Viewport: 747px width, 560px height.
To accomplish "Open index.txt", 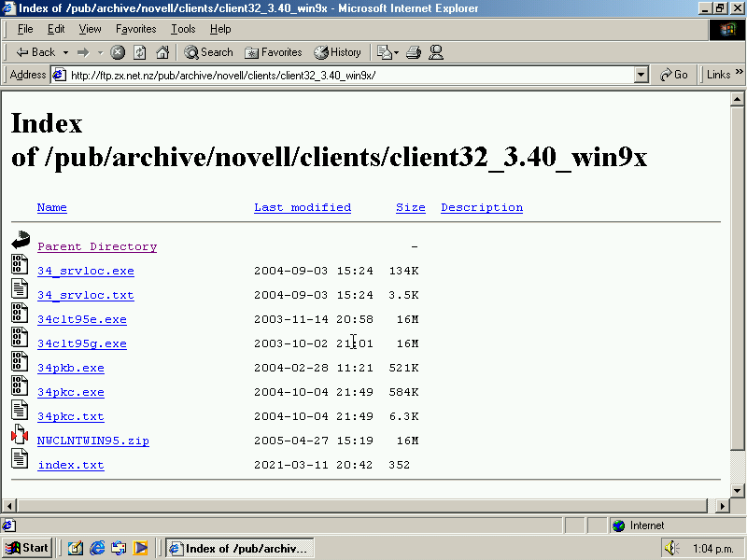I will pos(71,465).
